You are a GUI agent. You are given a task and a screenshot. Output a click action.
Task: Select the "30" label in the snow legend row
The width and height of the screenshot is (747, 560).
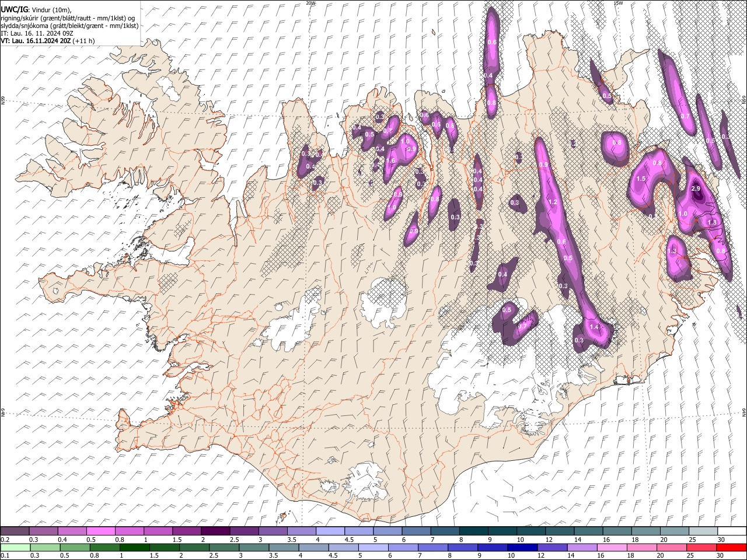[x=721, y=539]
